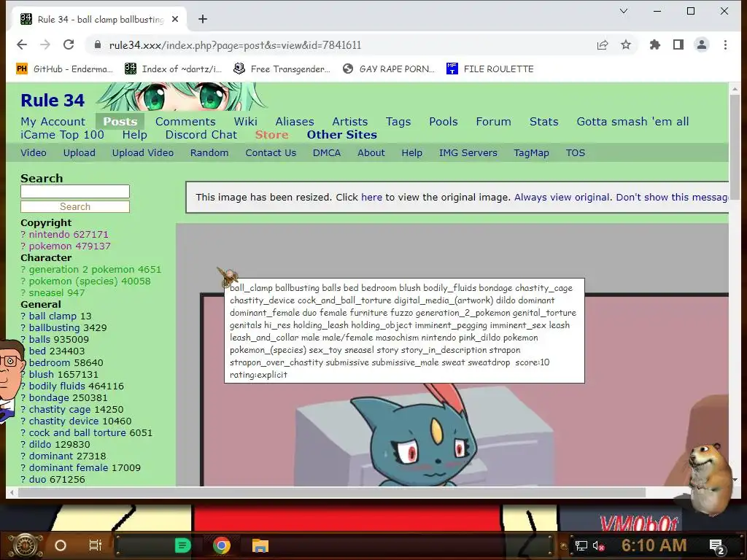Click 'here' to view the original image

point(371,197)
